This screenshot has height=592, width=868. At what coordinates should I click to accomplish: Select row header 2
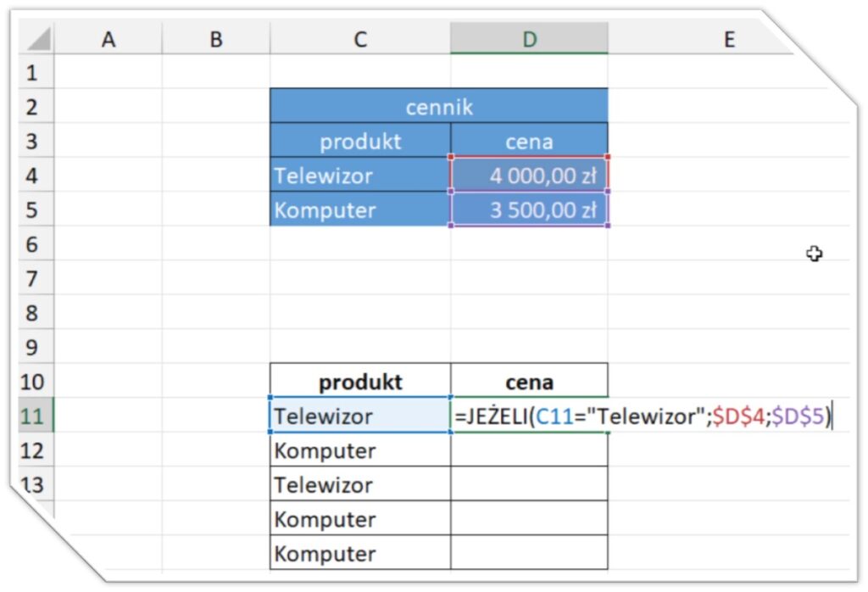click(34, 107)
